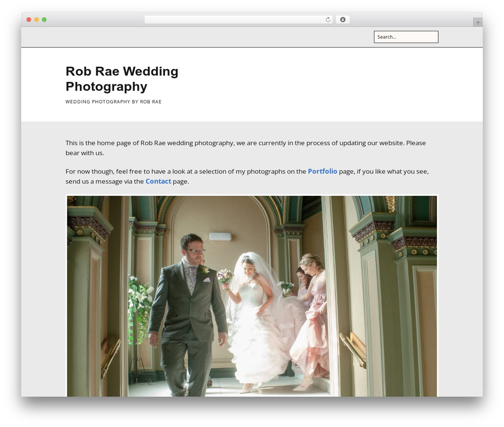Close the browser window with the red button
504x427 pixels.
tap(29, 20)
